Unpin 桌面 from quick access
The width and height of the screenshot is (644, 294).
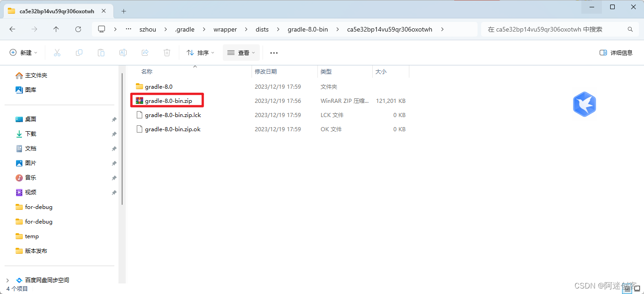[x=114, y=119]
